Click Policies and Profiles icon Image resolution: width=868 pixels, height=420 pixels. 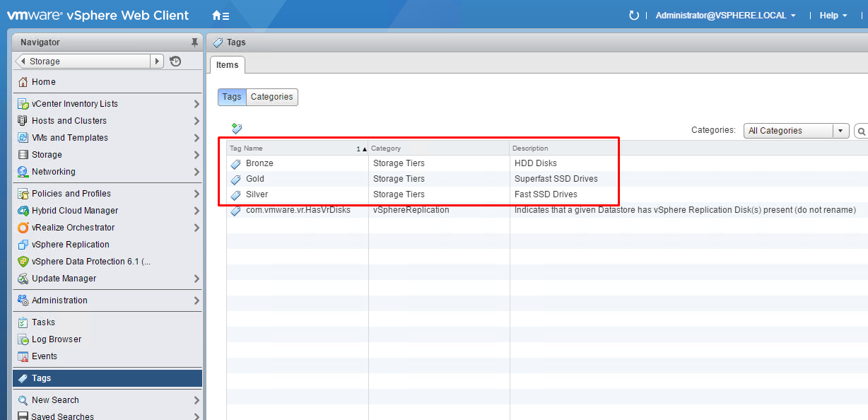(23, 194)
